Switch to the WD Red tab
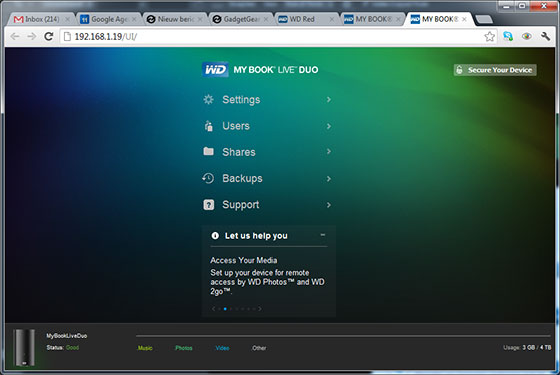Image resolution: width=560 pixels, height=375 pixels. pos(306,19)
